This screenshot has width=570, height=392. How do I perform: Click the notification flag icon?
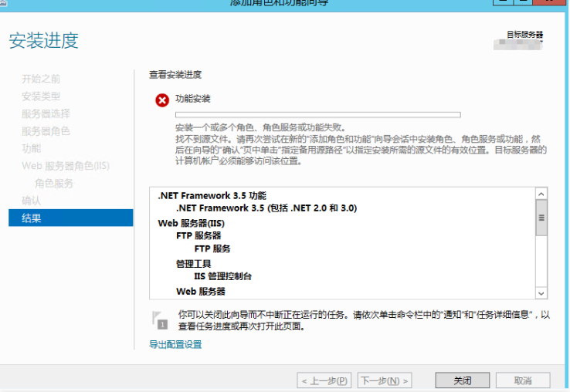pyautogui.click(x=158, y=320)
